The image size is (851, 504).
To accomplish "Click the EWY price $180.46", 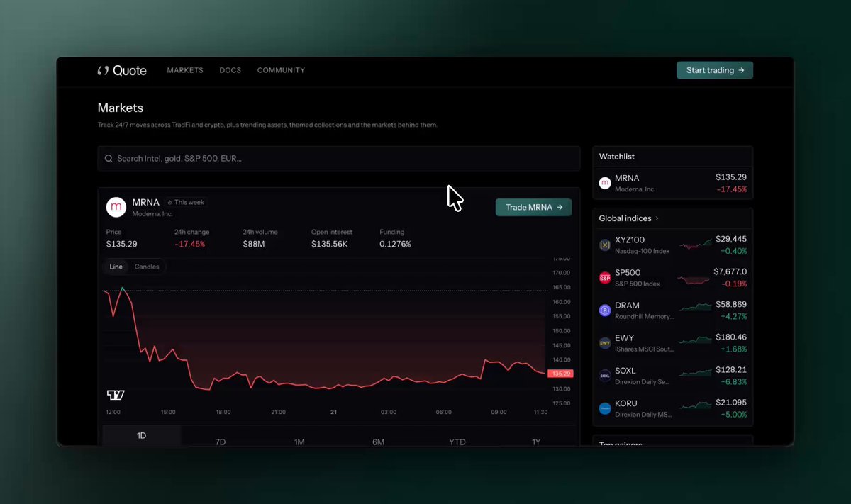I will (x=730, y=337).
